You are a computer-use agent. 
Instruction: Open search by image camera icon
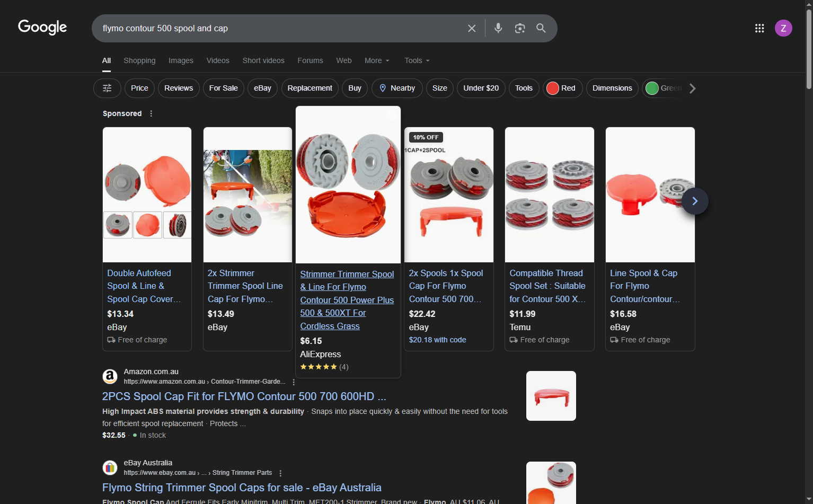520,28
